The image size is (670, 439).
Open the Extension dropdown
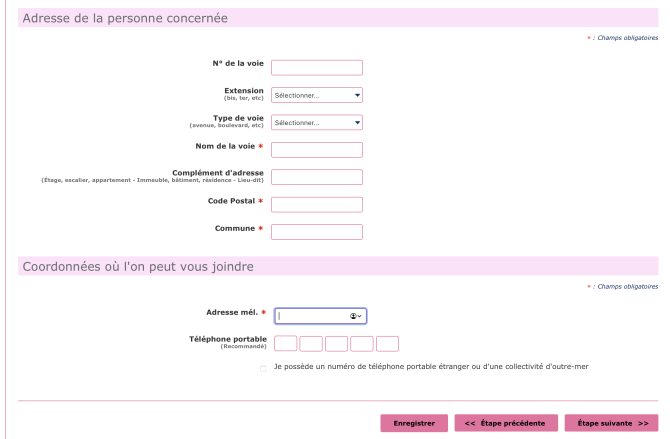tap(316, 96)
